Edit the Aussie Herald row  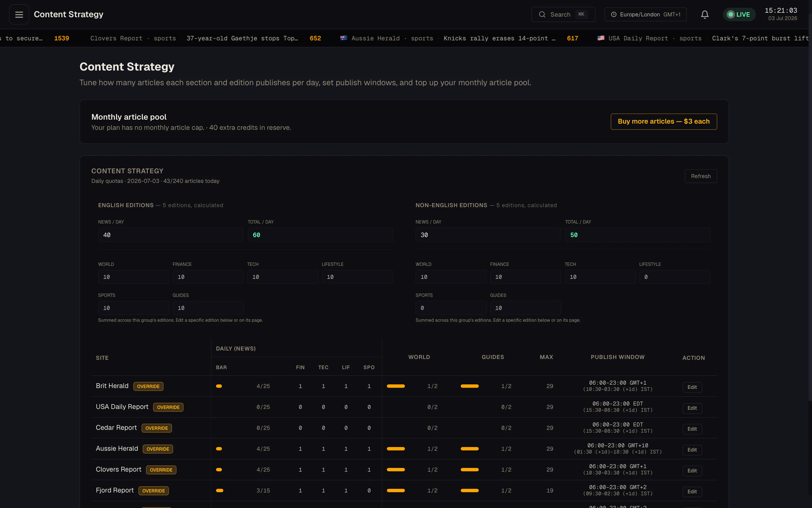point(692,450)
